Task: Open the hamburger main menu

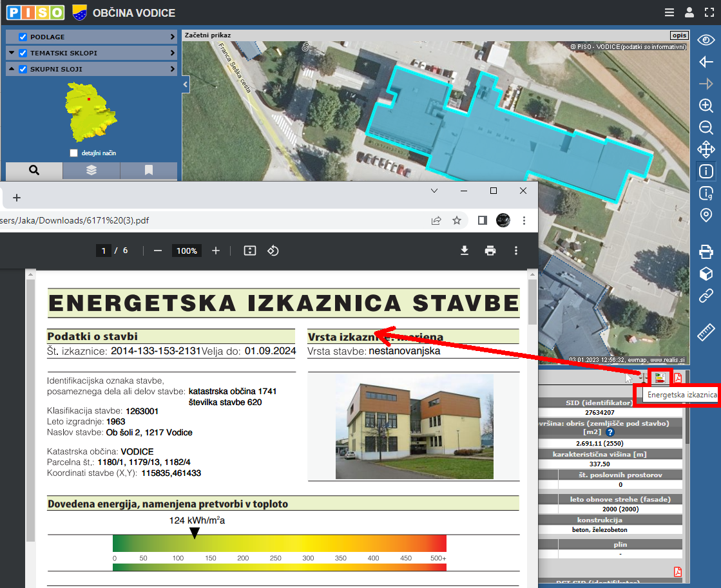Action: pos(669,12)
